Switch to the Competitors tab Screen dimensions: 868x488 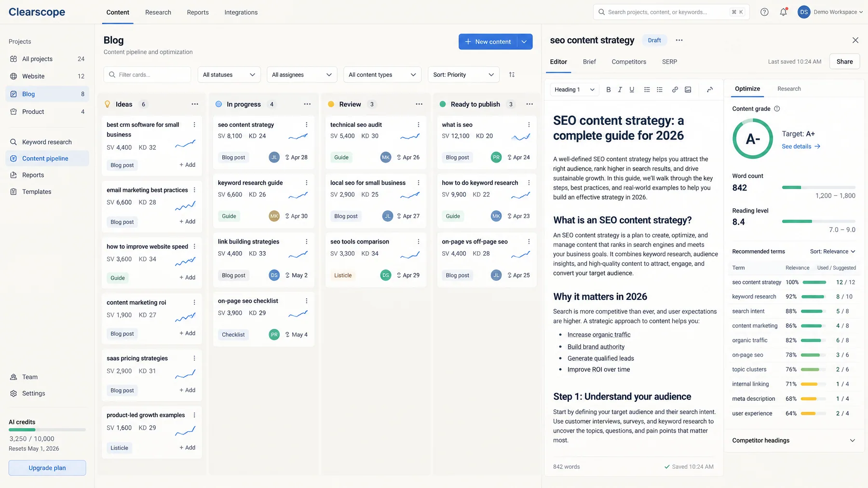(629, 62)
